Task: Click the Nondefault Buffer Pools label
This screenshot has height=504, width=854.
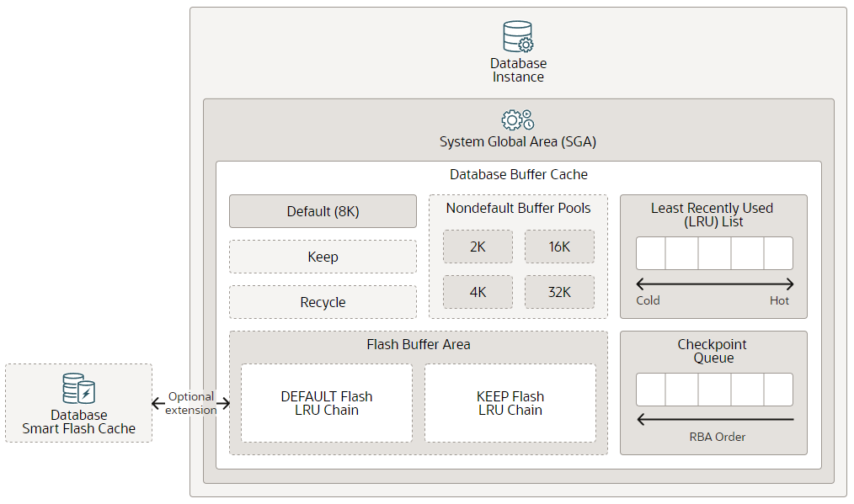Action: point(519,208)
